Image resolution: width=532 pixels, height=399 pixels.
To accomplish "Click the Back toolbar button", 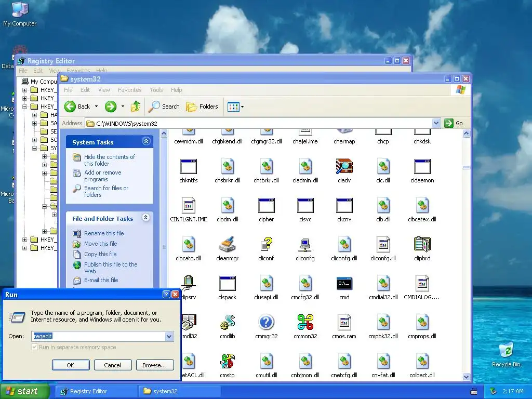I will (x=77, y=107).
